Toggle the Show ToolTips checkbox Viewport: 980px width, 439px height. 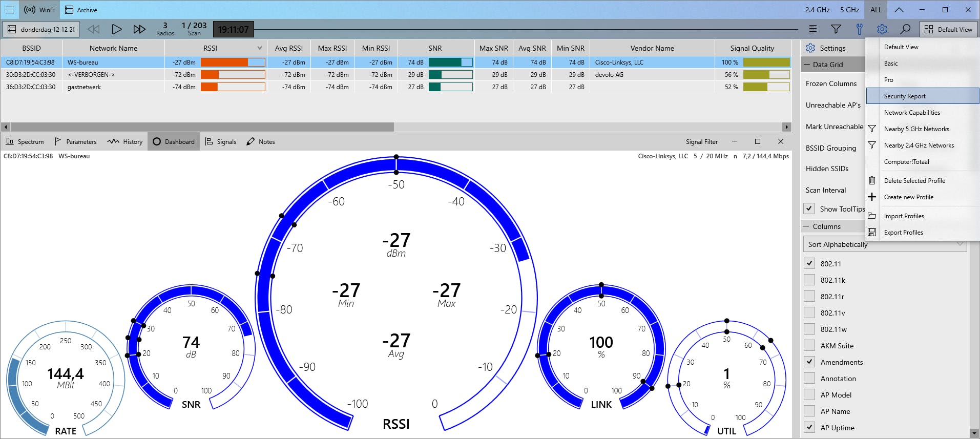tap(809, 209)
